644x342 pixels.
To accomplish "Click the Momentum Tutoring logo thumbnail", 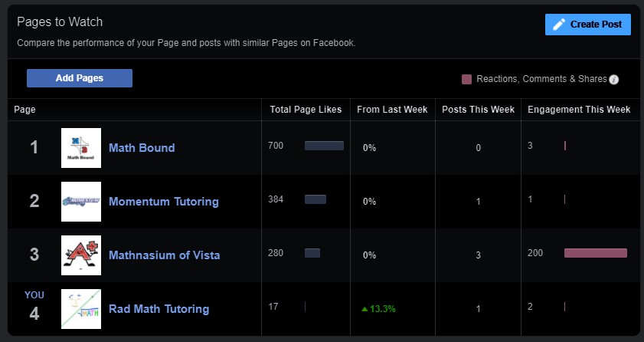I will point(81,202).
